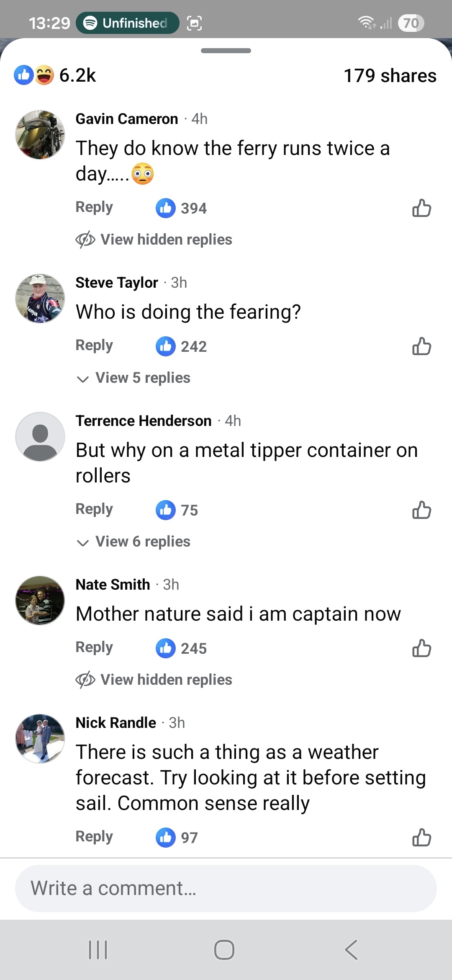Open Steve Taylor's profile name
The image size is (452, 980).
[x=117, y=283]
